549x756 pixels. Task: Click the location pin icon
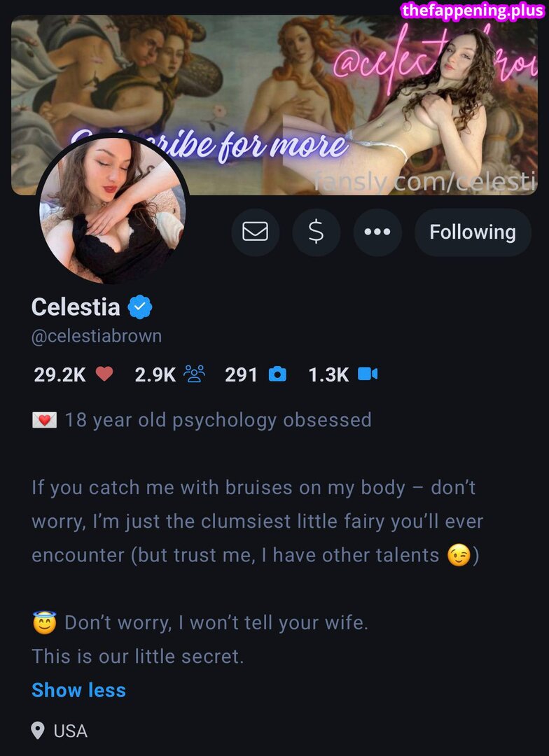[x=39, y=731]
